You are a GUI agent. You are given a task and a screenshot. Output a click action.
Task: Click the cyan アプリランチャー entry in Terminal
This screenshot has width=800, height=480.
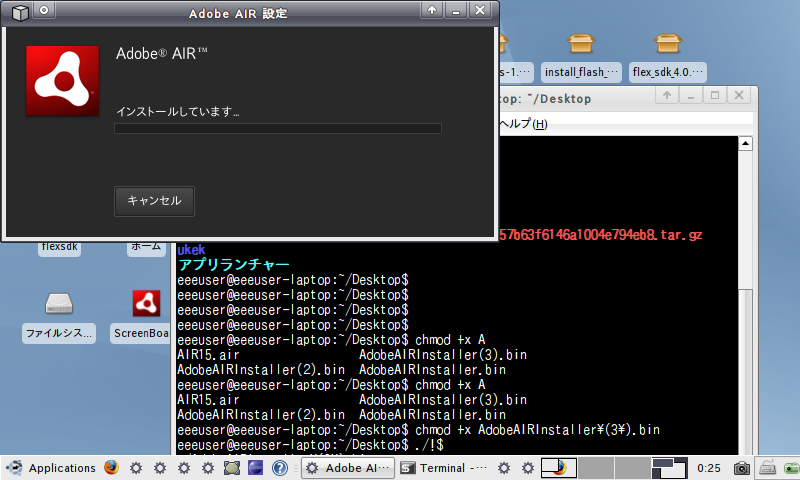(234, 265)
